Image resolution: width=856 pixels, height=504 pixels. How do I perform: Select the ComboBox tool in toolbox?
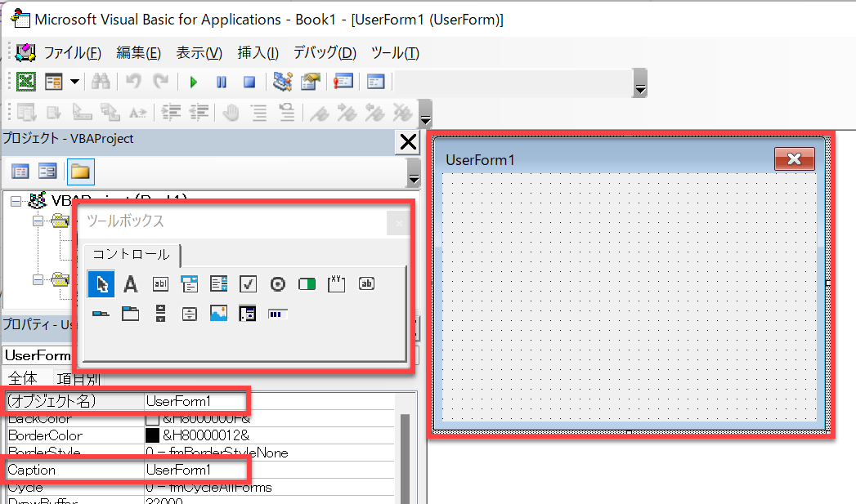click(190, 284)
